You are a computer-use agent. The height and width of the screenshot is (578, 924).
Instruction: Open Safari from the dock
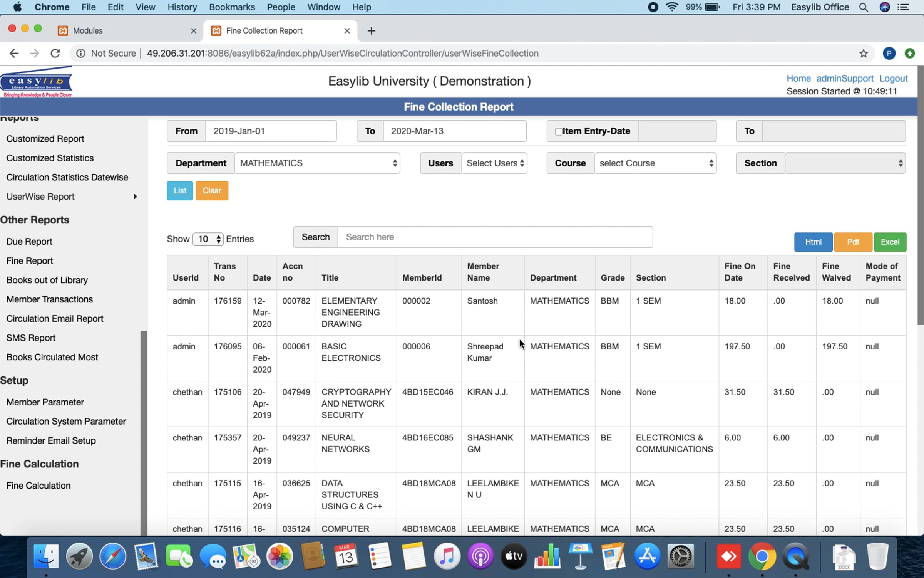point(112,556)
